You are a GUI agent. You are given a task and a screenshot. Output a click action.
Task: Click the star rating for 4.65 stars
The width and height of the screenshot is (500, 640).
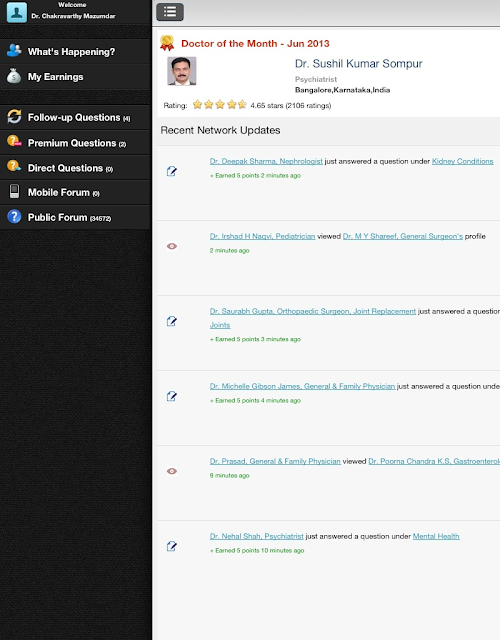pyautogui.click(x=220, y=105)
